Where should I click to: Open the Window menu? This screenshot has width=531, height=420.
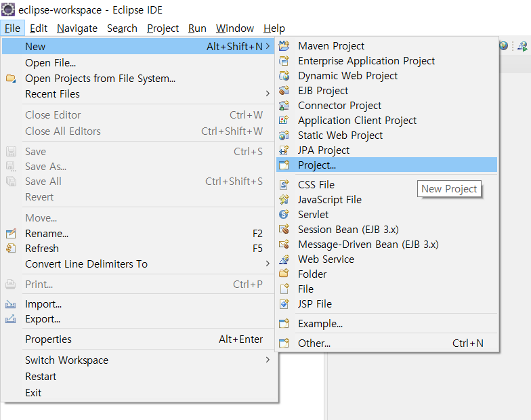point(235,28)
